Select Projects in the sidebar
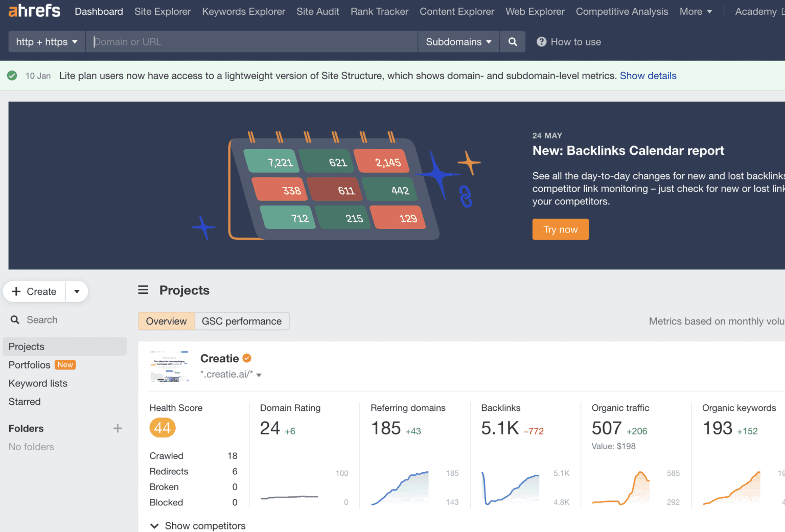 point(65,346)
